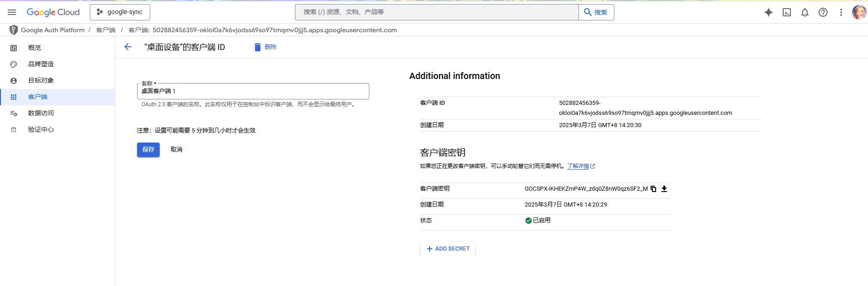868x286 pixels.
Task: Open the Gemini AI sparkle assistant
Action: coord(768,12)
